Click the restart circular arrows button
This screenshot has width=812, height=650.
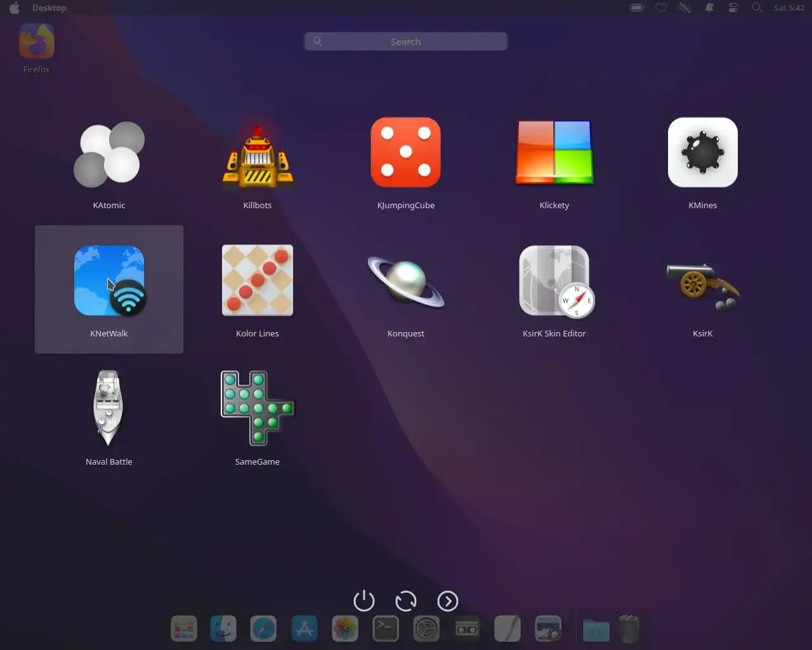pos(406,600)
